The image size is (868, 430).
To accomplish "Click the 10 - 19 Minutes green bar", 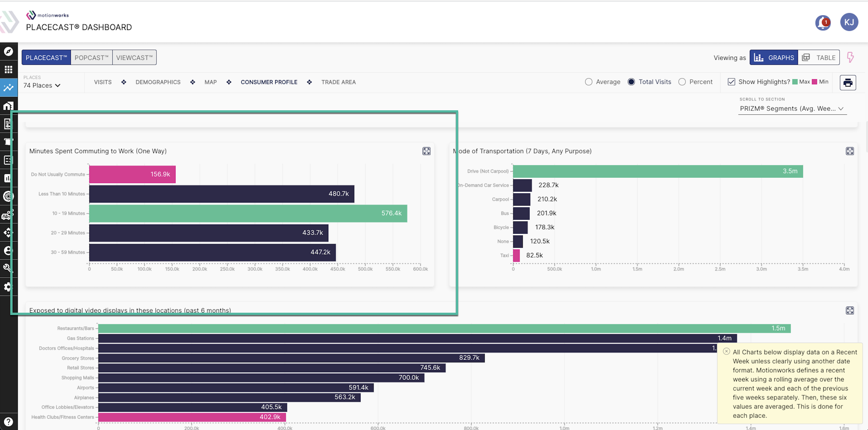I will coord(248,213).
